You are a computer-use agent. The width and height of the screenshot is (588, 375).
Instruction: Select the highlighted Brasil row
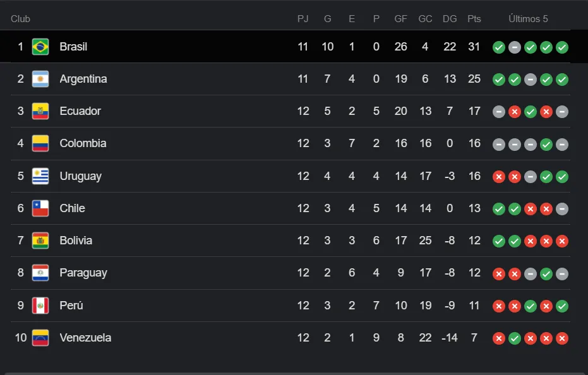[x=285, y=47]
